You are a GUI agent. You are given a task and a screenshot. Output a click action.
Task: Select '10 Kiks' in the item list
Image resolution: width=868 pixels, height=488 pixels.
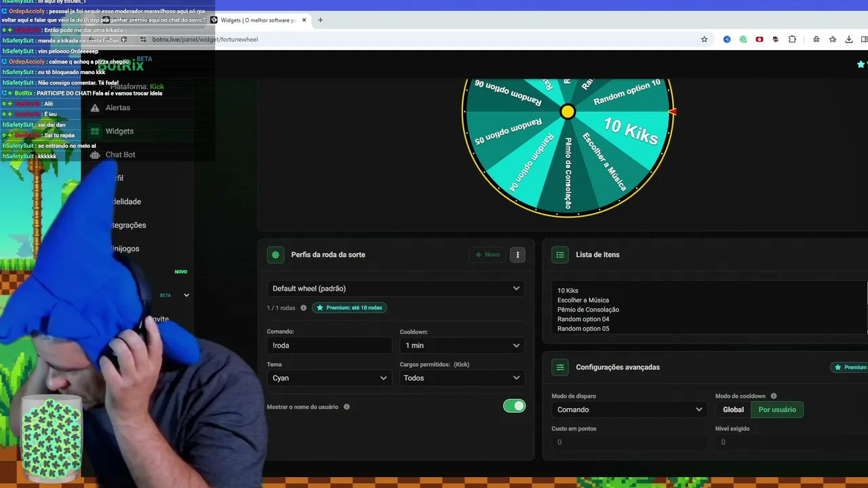coord(568,291)
